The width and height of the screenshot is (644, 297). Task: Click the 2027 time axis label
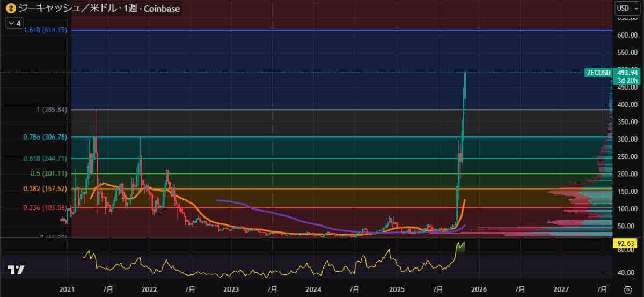click(x=561, y=289)
